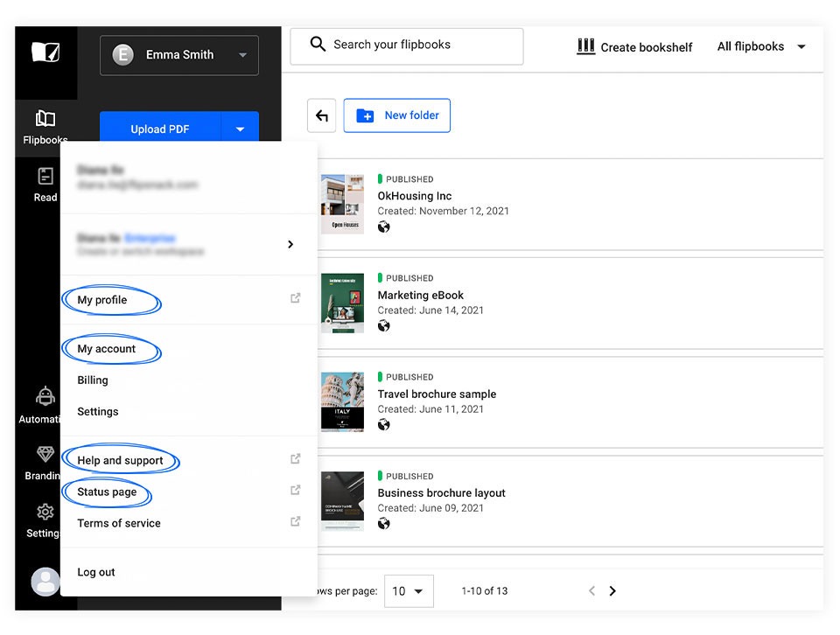The image size is (840, 635).
Task: Click the globe icon under Marketing eBook
Action: [x=383, y=325]
